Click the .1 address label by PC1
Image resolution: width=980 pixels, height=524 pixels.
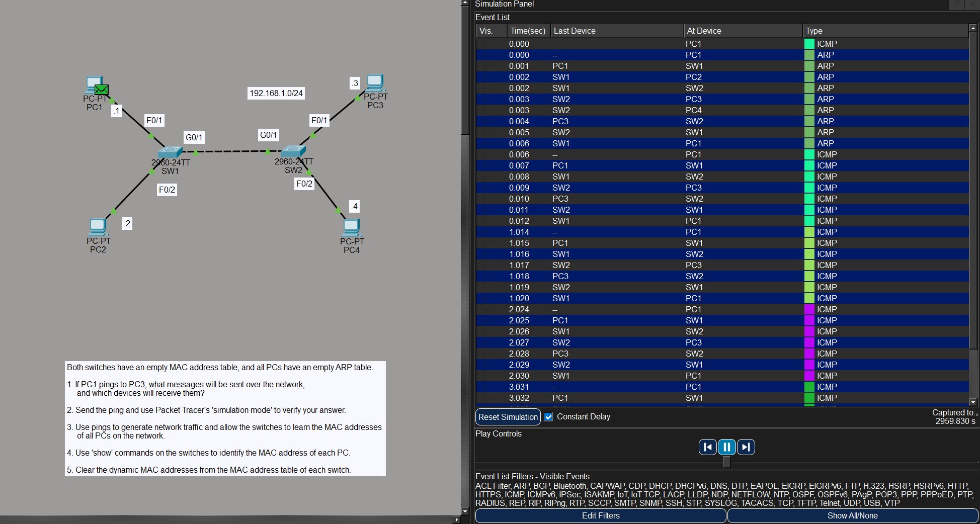click(116, 111)
